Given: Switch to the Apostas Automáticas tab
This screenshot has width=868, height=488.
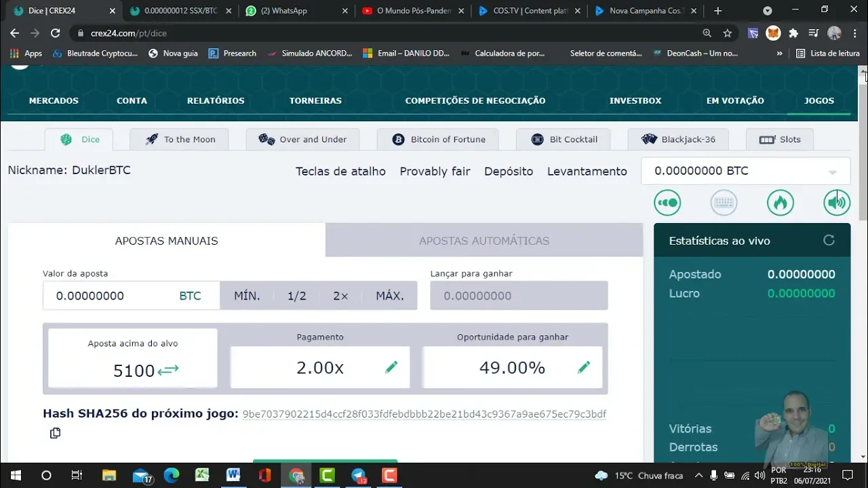Looking at the screenshot, I should click(484, 241).
